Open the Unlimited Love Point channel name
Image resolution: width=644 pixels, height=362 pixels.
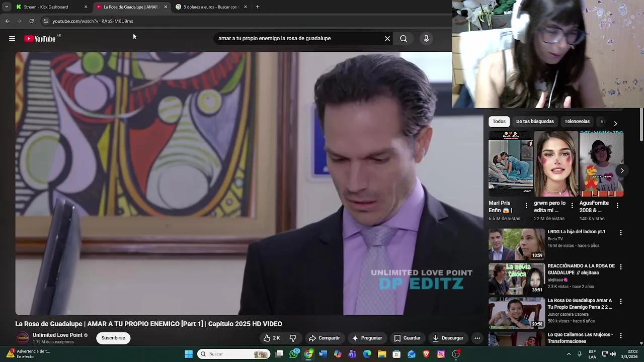click(x=57, y=335)
